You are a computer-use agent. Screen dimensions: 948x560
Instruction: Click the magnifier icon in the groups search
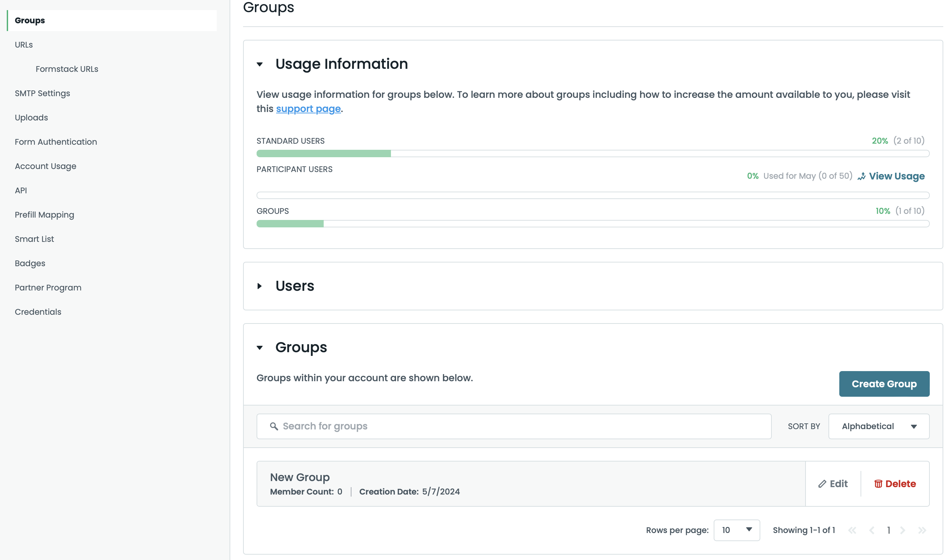[274, 426]
